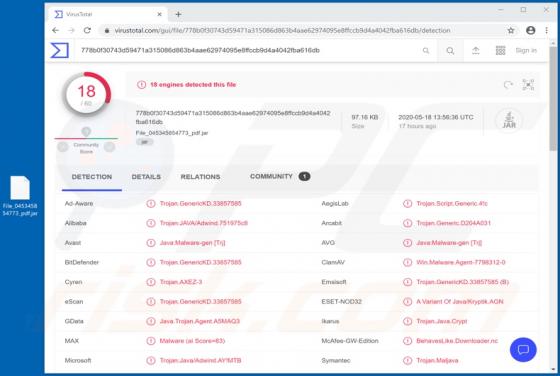Viewport: 560px width, 376px height.
Task: Click Malware (ai Score=83) in MAX row
Action: pos(192,341)
